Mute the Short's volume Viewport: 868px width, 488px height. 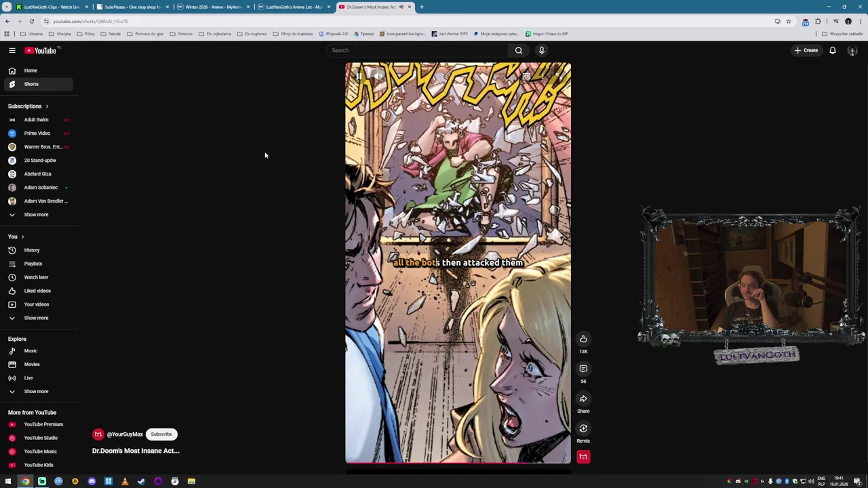coord(378,77)
